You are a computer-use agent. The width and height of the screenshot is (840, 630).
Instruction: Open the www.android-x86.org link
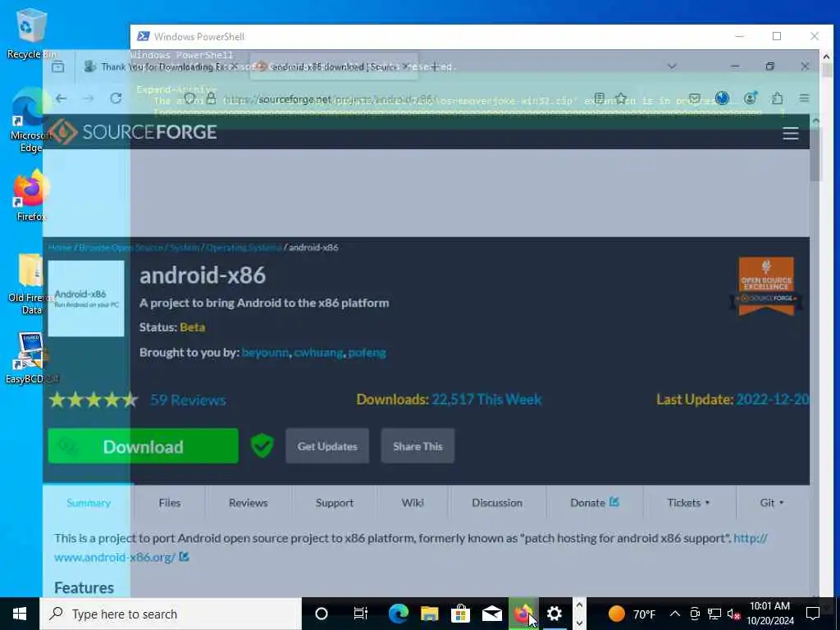(115, 558)
